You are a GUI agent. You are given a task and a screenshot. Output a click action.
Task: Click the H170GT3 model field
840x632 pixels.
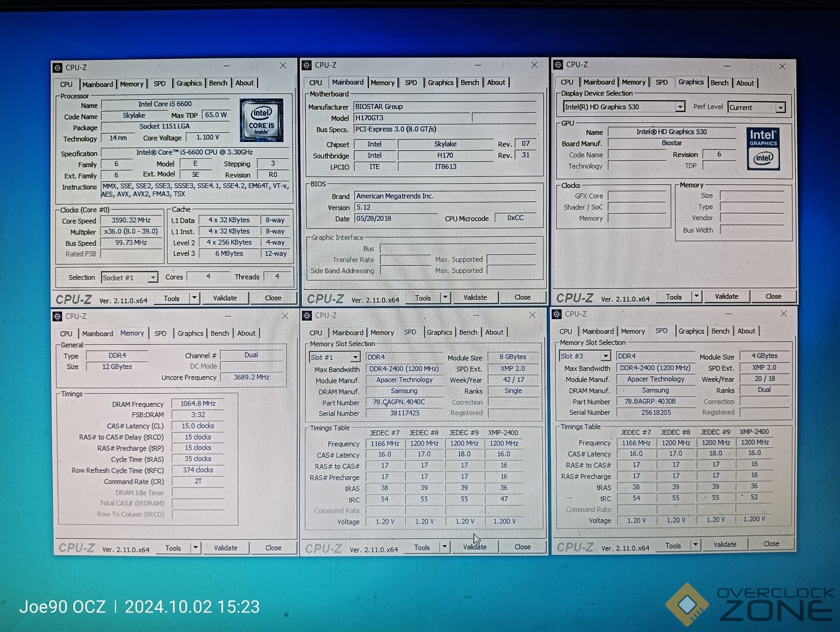[413, 118]
